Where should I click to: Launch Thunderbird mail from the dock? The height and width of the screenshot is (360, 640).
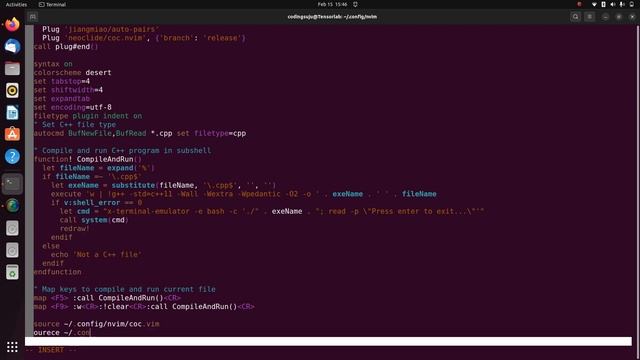tap(12, 47)
